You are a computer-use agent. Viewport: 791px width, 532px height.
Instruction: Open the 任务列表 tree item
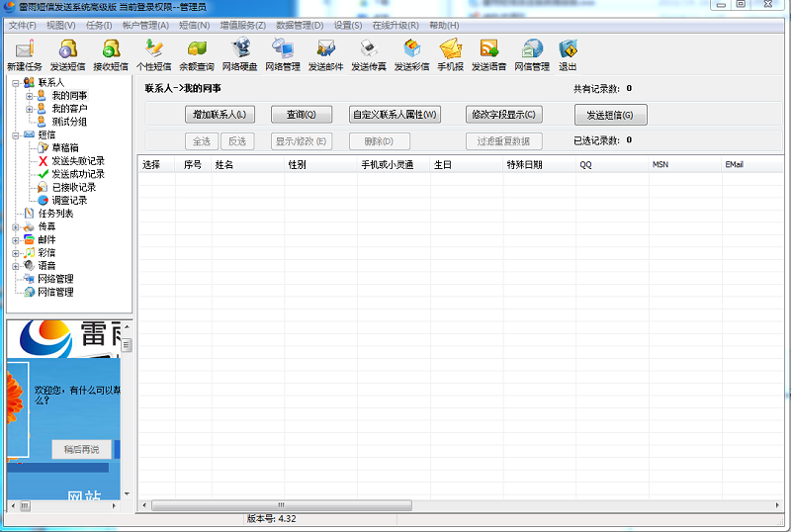(x=56, y=214)
